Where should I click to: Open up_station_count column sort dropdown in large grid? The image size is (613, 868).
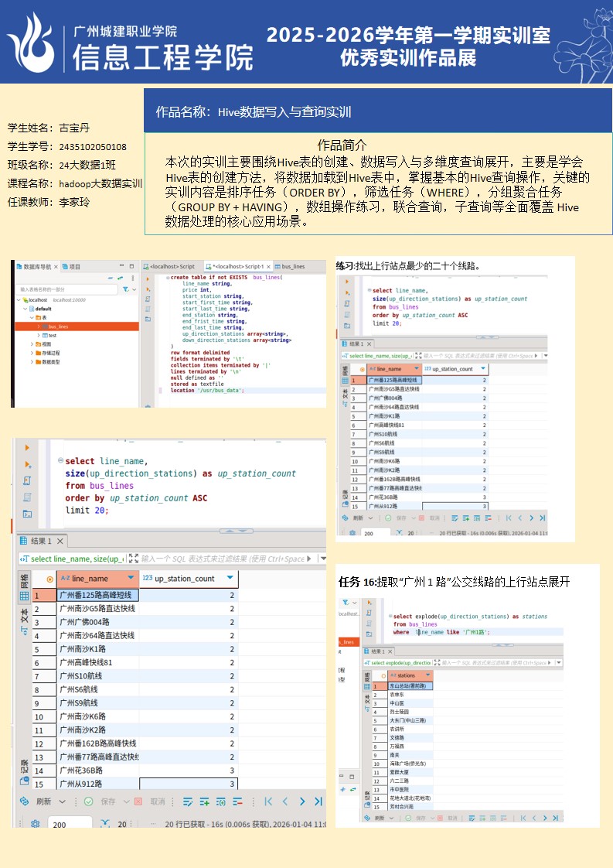230,578
